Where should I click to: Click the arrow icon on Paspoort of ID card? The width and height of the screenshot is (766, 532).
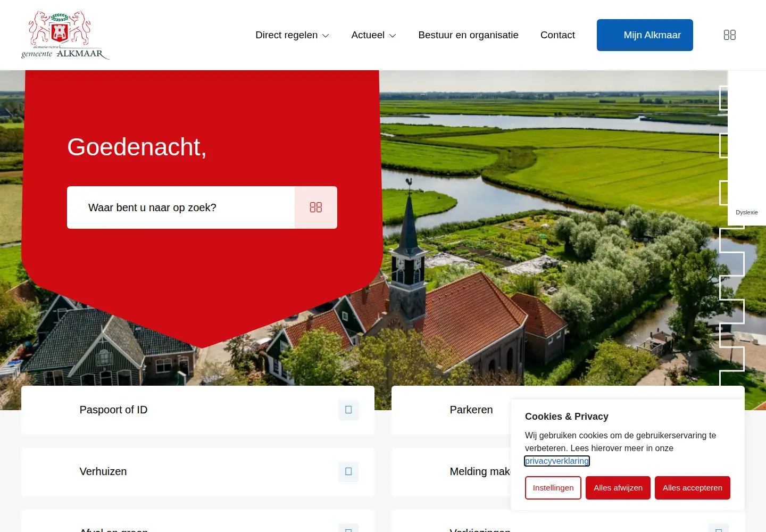coord(348,410)
